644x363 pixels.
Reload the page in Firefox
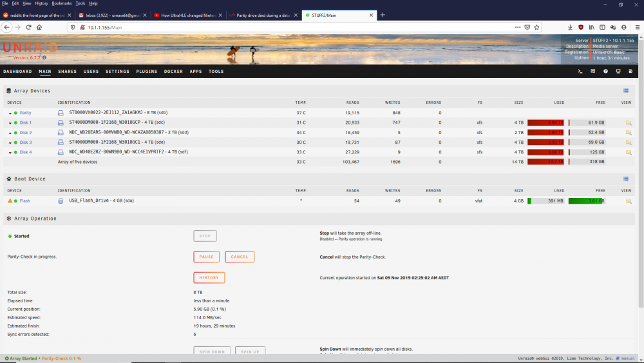(28, 27)
